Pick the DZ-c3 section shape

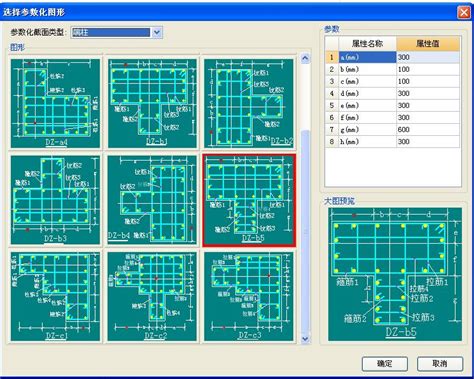249,297
